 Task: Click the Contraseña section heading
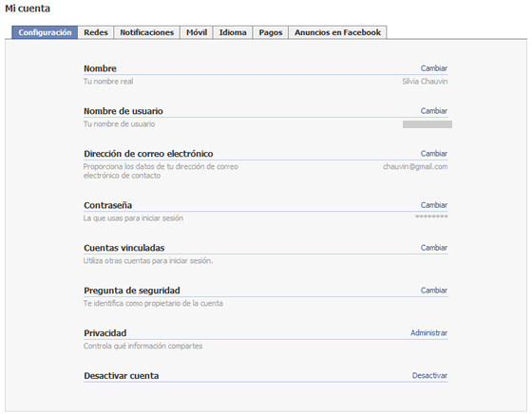pyautogui.click(x=108, y=205)
